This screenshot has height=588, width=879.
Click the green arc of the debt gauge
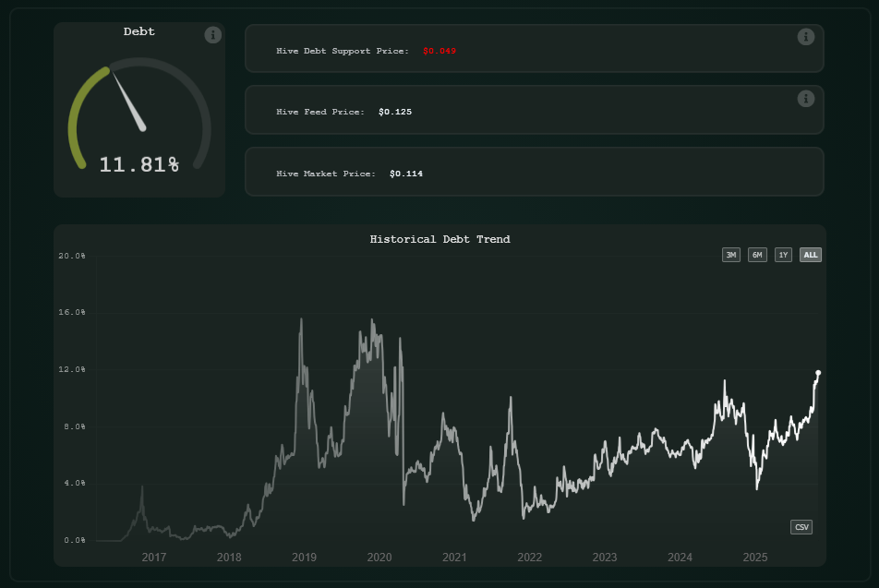74,118
